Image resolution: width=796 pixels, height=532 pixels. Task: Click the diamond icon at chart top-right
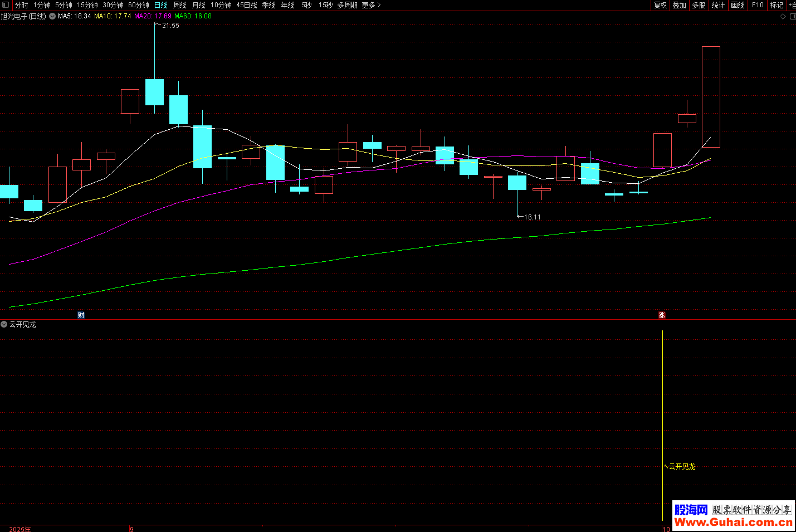(783, 17)
